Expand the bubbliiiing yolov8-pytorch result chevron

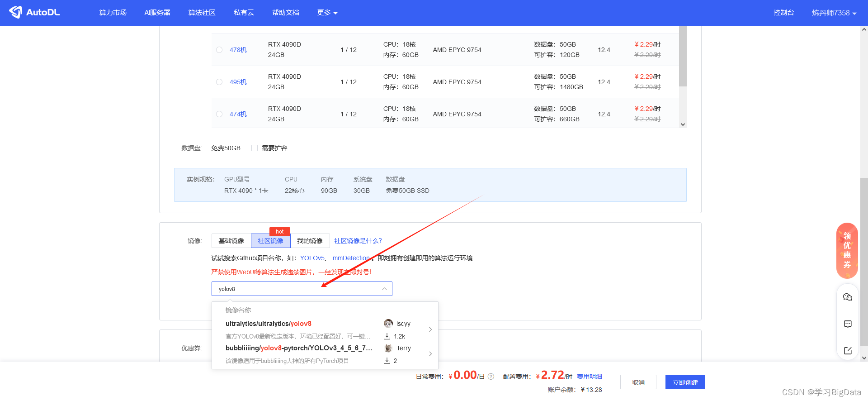[430, 354]
